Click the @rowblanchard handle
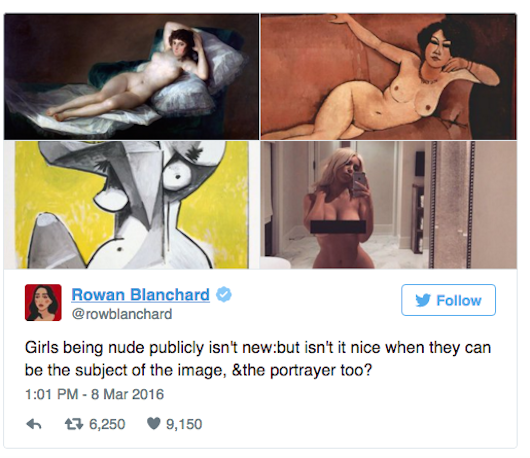Screen dimensions: 530x458 (x=122, y=314)
